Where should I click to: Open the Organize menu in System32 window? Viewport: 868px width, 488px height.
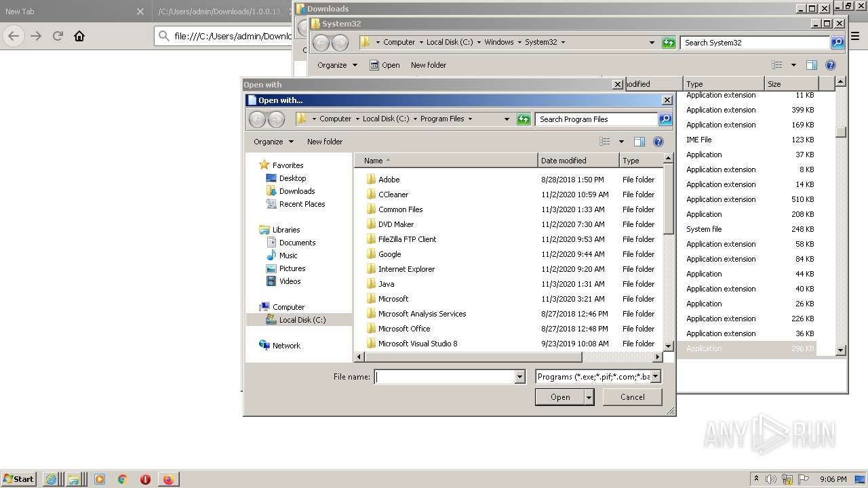click(x=337, y=65)
